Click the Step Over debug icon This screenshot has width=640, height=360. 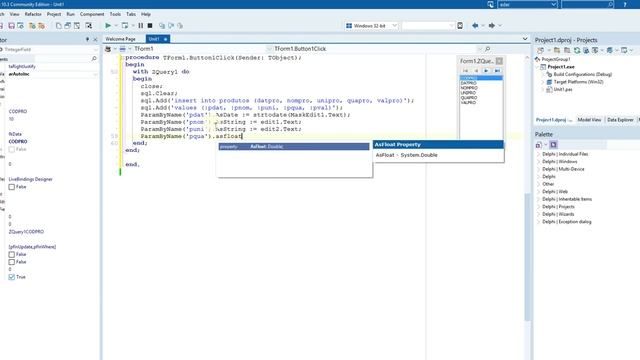(x=171, y=25)
